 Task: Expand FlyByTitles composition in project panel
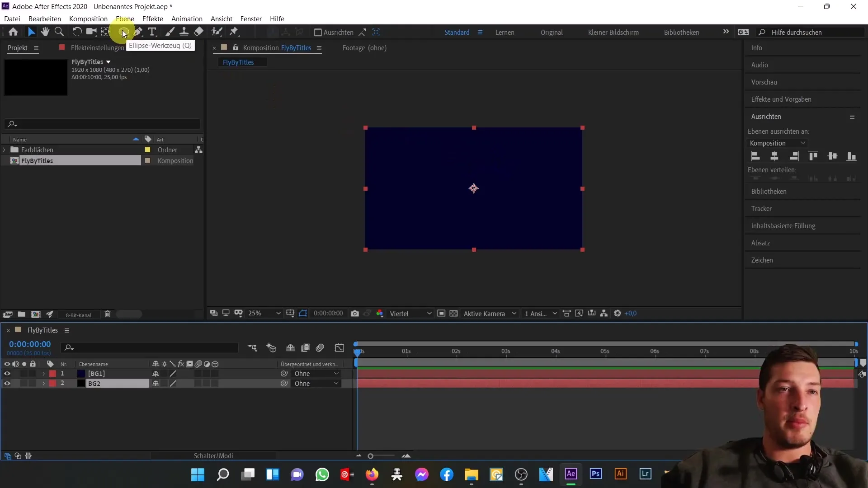pyautogui.click(x=5, y=160)
